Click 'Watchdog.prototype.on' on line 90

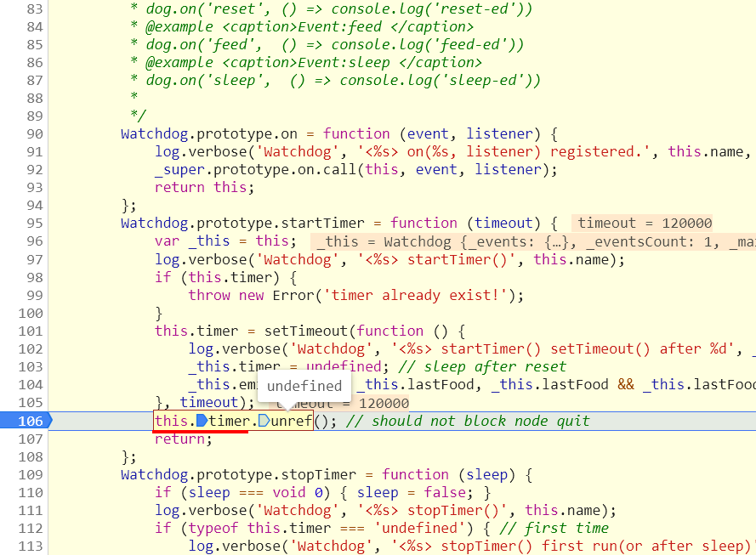click(x=209, y=134)
